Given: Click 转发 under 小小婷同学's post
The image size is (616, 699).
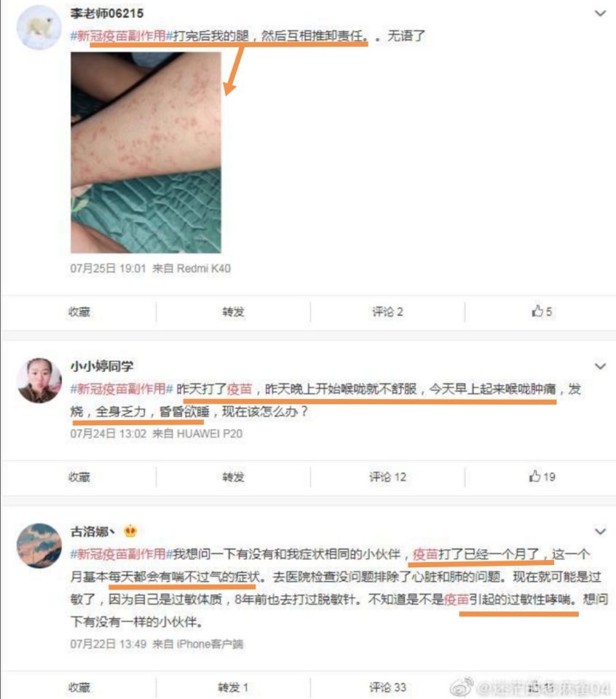Looking at the screenshot, I should tap(234, 477).
